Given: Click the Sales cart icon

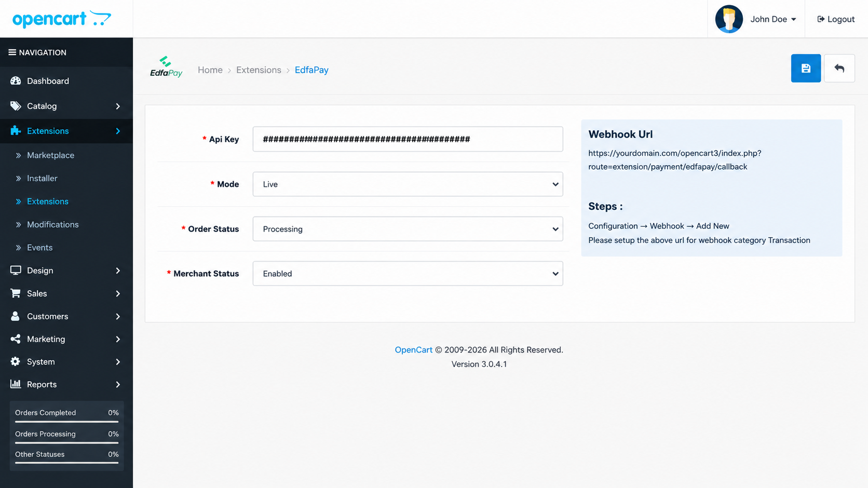Looking at the screenshot, I should point(16,293).
